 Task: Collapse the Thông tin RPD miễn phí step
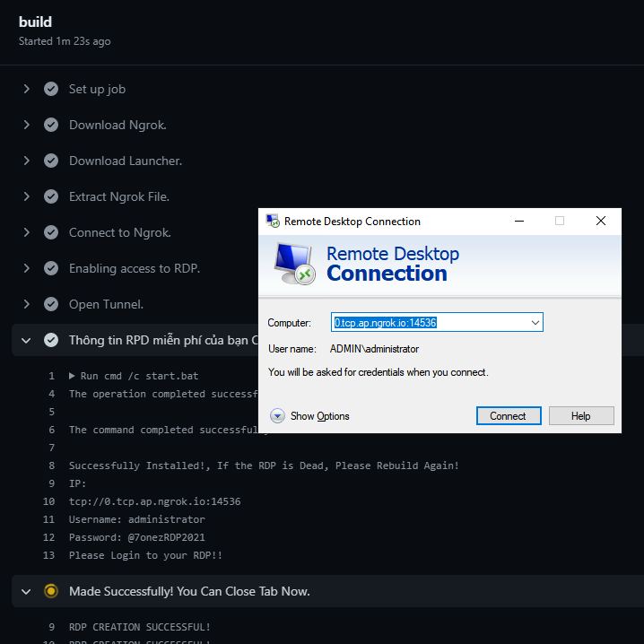pos(26,340)
